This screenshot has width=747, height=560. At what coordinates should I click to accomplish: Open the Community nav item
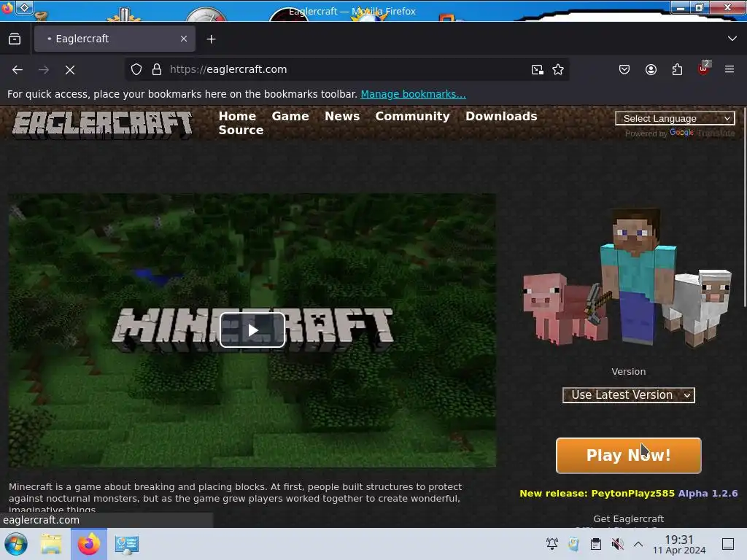(413, 116)
